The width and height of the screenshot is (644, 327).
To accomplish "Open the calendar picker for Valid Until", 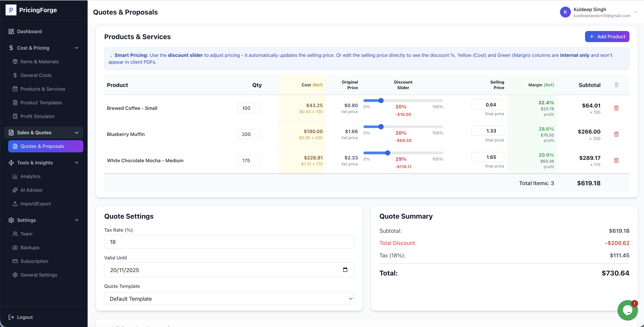I will coord(345,270).
